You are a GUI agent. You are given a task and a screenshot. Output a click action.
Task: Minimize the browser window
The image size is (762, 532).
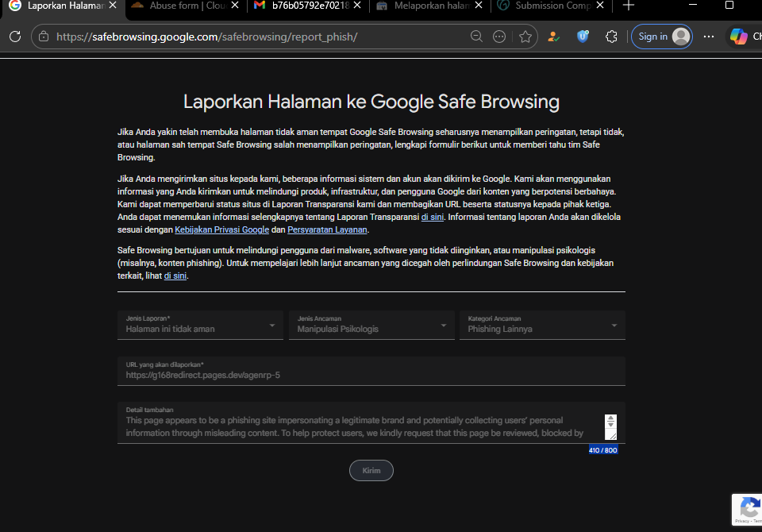[x=693, y=5]
